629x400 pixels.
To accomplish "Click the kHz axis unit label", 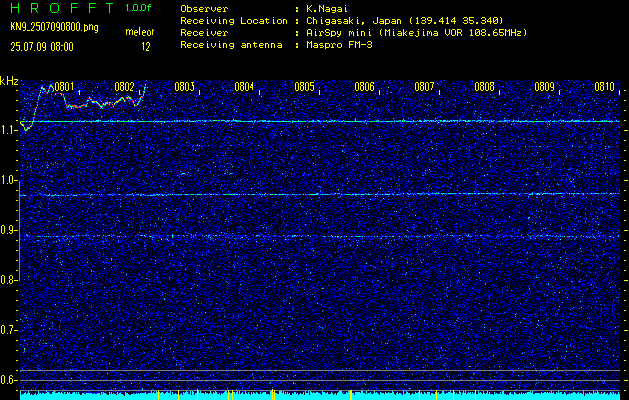I will pos(9,81).
